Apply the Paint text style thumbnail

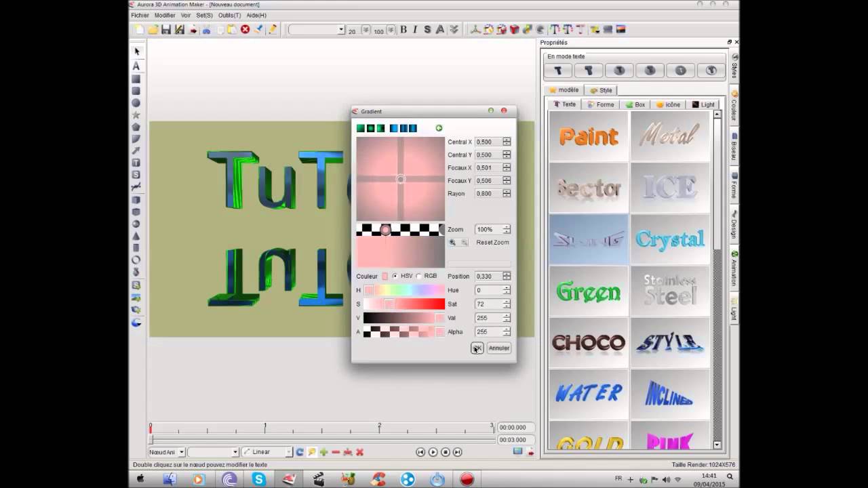[589, 136]
